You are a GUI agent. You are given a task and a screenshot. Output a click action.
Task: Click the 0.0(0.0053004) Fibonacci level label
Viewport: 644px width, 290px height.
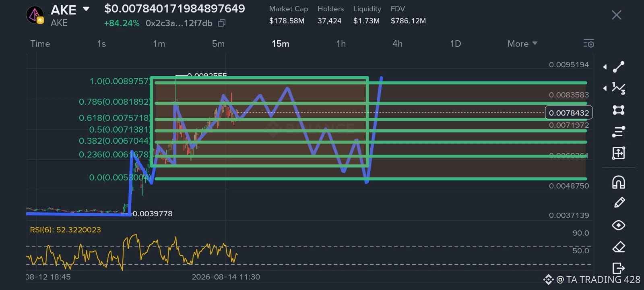[119, 178]
